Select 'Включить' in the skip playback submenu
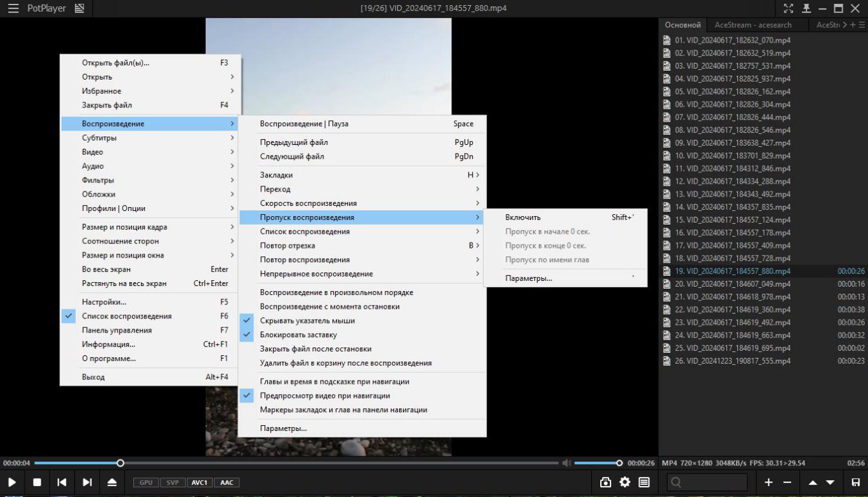The width and height of the screenshot is (868, 497). click(523, 217)
